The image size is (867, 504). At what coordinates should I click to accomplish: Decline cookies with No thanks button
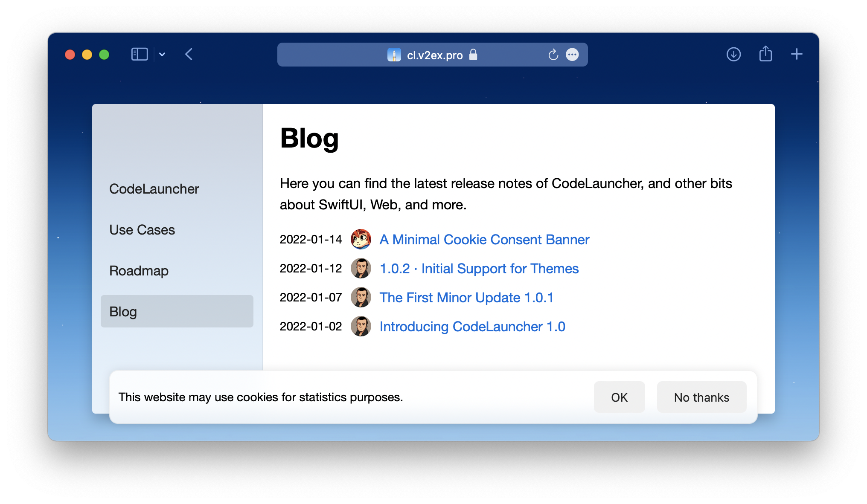coord(701,397)
